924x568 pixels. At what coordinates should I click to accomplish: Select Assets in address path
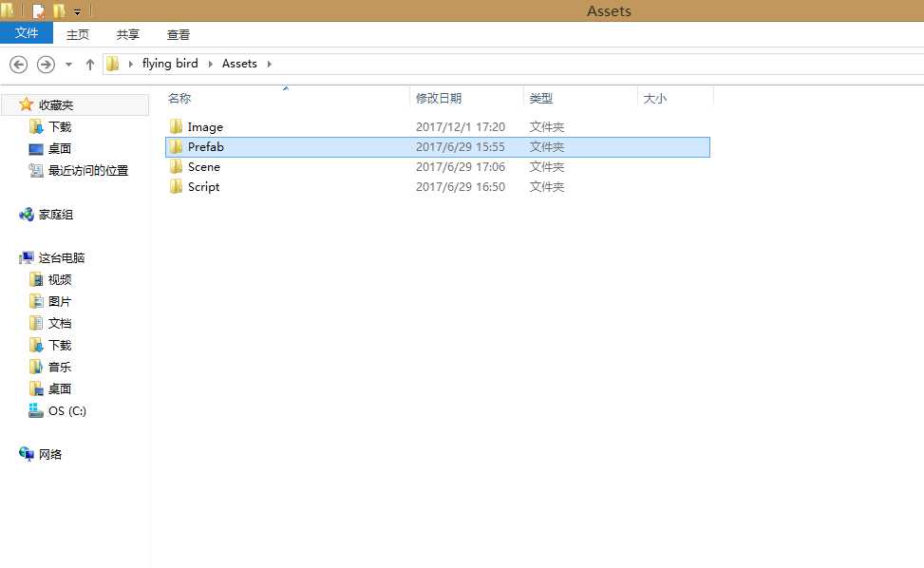tap(239, 63)
